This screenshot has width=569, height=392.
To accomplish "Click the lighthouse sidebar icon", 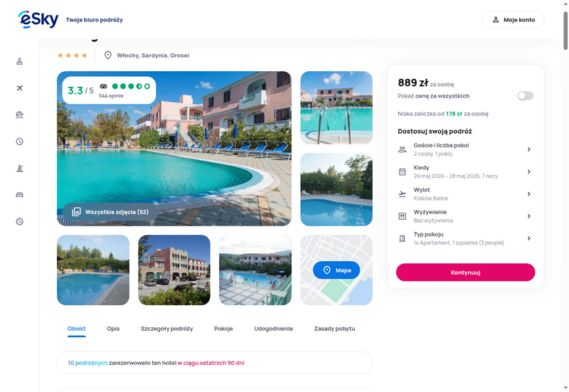I will 20,168.
